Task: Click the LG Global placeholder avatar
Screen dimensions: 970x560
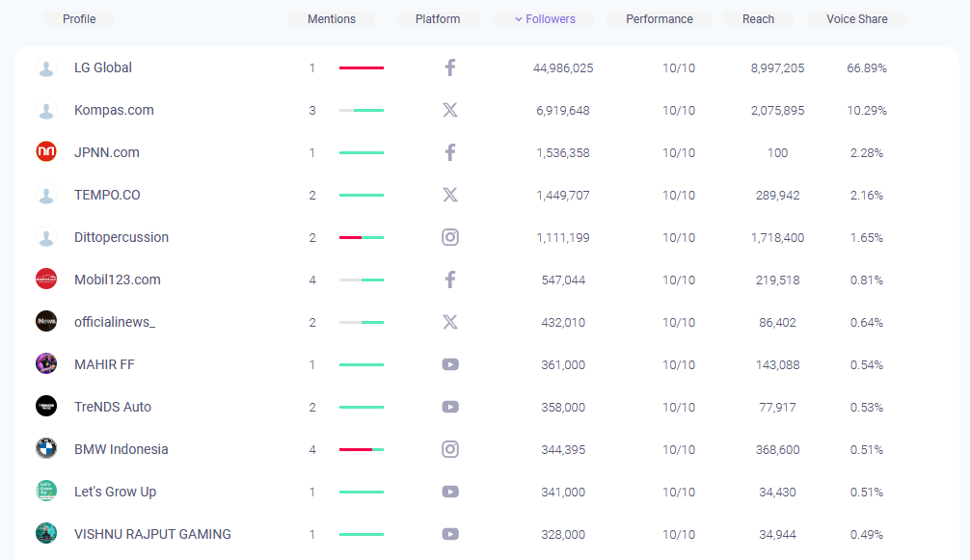Action: pos(46,67)
